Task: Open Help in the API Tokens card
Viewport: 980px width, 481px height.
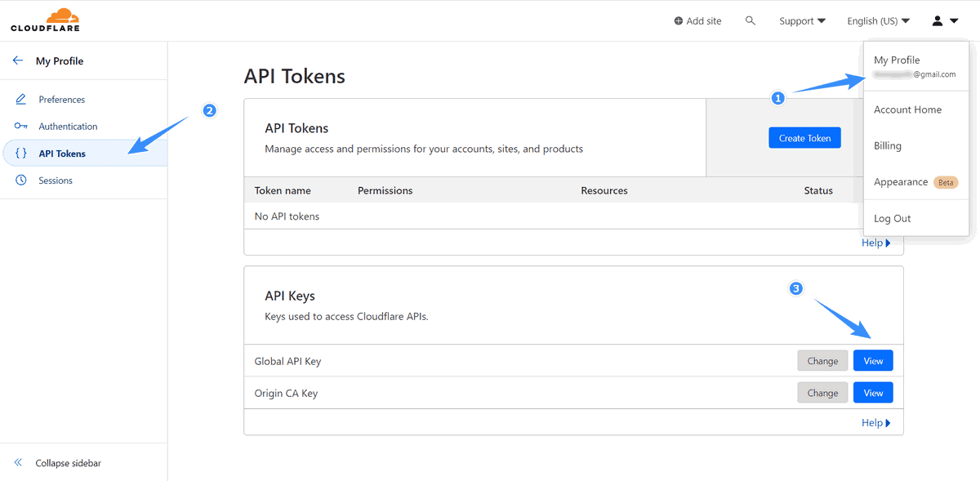Action: pyautogui.click(x=876, y=243)
